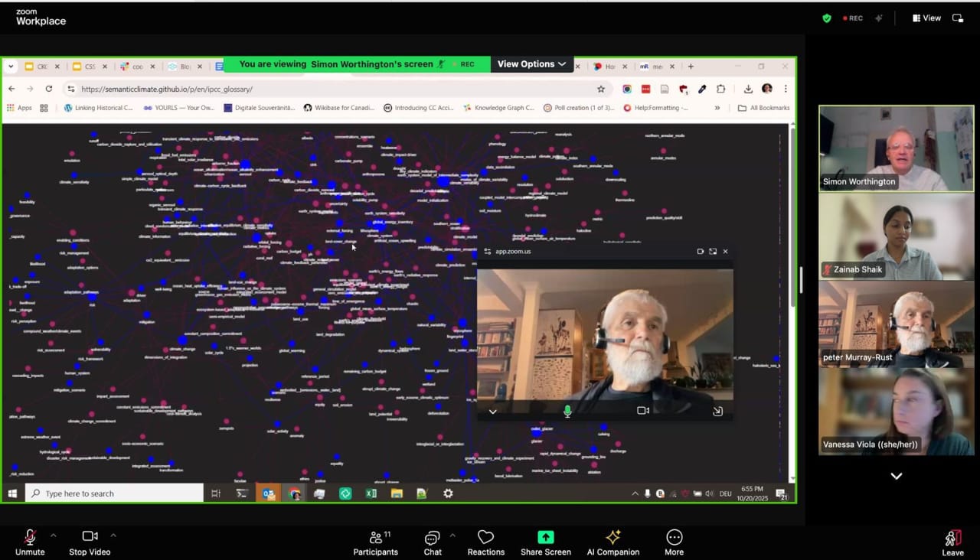Launch the AI Companion
The image size is (980, 560).
click(x=612, y=542)
